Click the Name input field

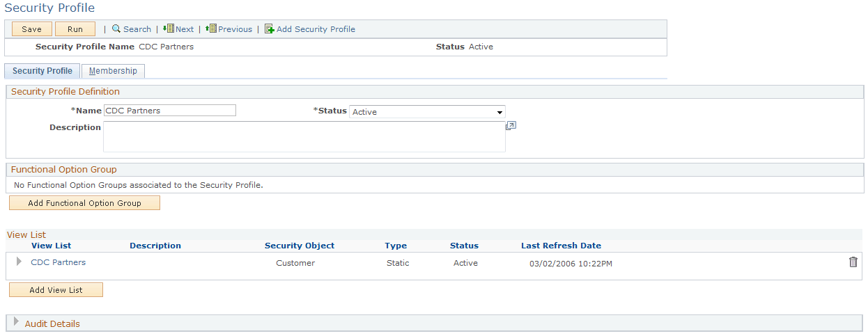point(170,111)
